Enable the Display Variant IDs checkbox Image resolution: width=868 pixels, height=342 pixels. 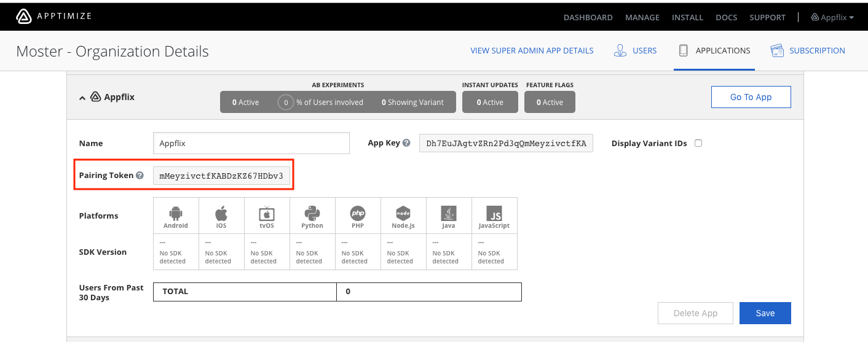698,143
